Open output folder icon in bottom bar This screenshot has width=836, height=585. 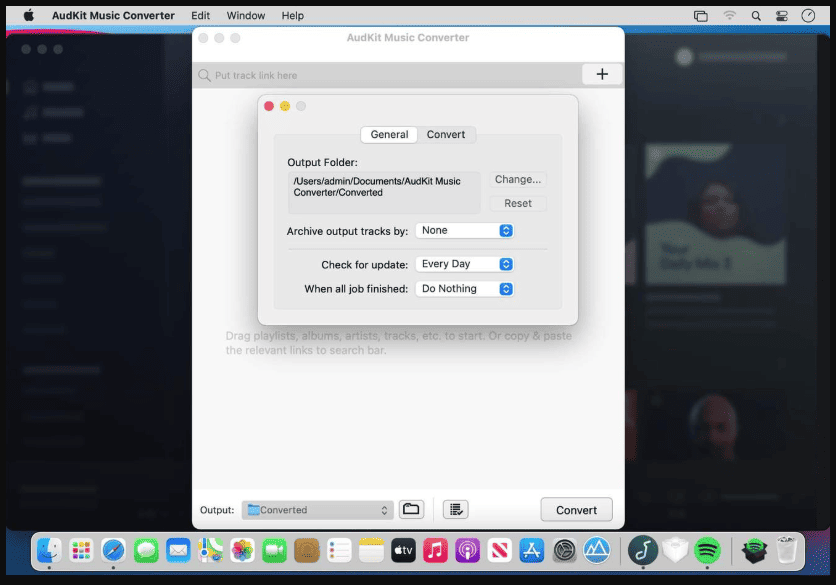click(411, 509)
